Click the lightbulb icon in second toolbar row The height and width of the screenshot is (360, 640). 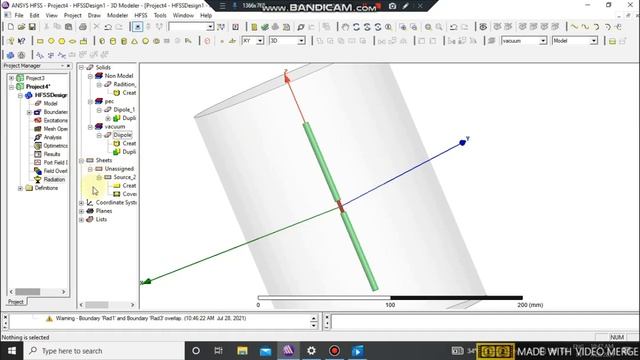[x=11, y=41]
